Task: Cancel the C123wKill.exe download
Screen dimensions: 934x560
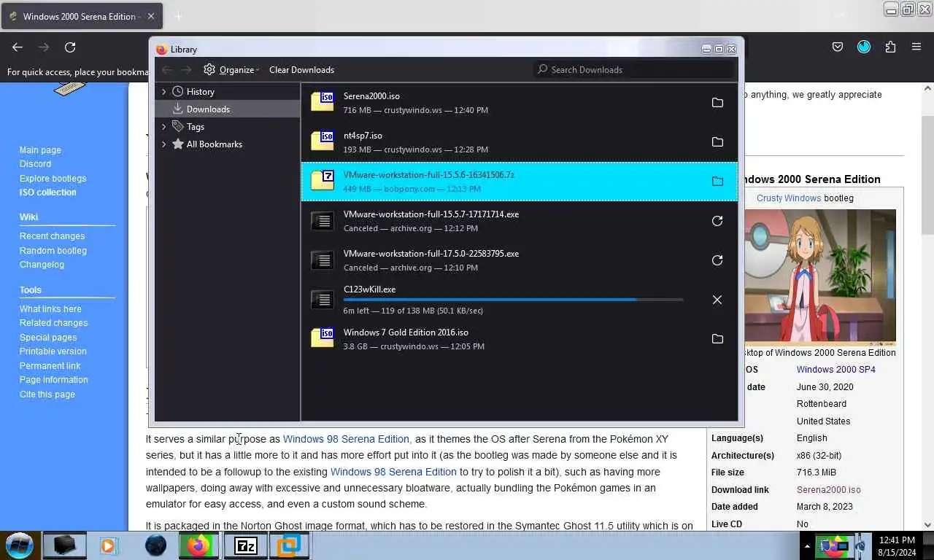Action: pos(717,300)
